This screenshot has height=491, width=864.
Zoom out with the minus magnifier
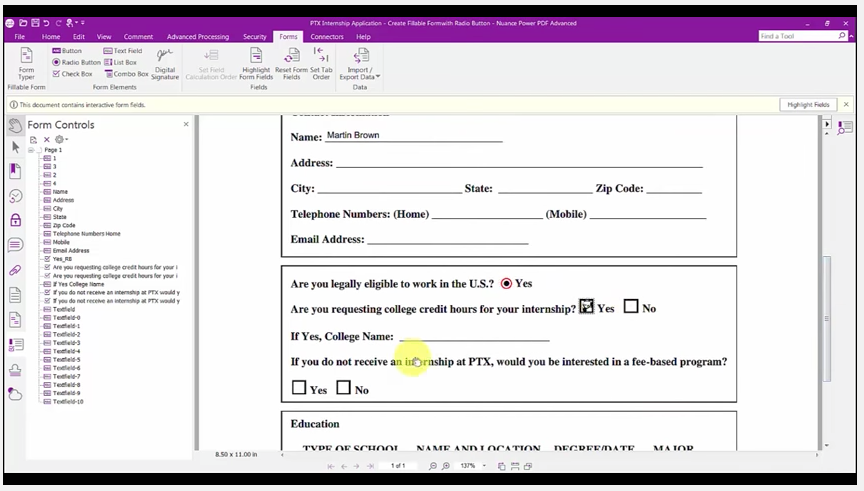click(x=433, y=466)
